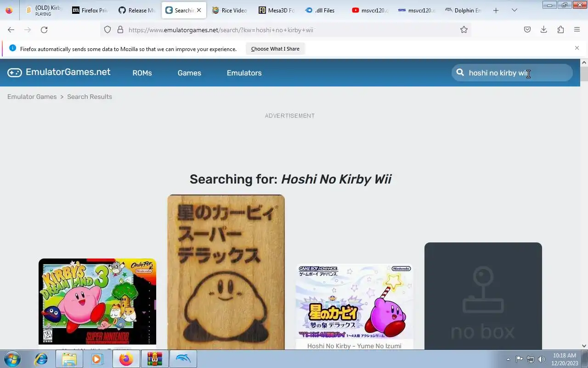Screen dimensions: 588x368
Task: Follow the Emulator Games breadcrumb link
Action: 32,97
